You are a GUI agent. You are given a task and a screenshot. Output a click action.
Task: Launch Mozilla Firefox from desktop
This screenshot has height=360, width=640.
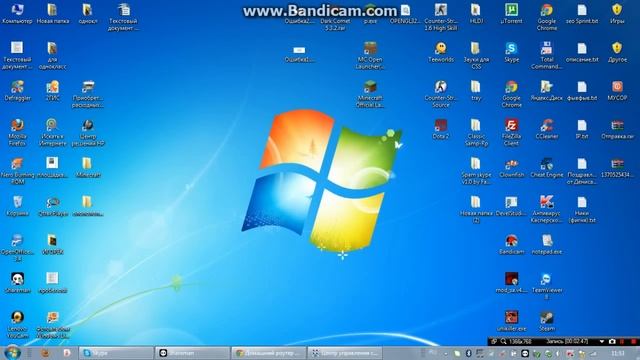(x=17, y=132)
